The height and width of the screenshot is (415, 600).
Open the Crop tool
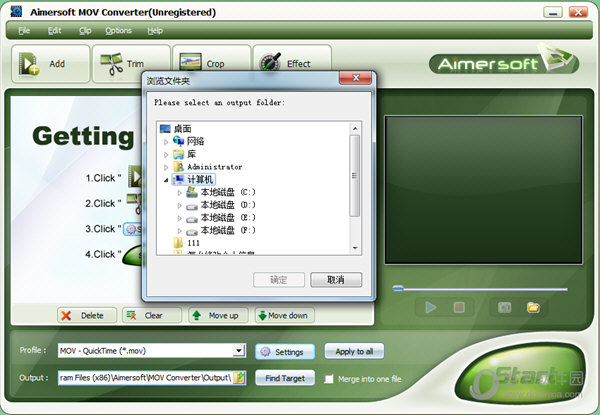point(212,58)
